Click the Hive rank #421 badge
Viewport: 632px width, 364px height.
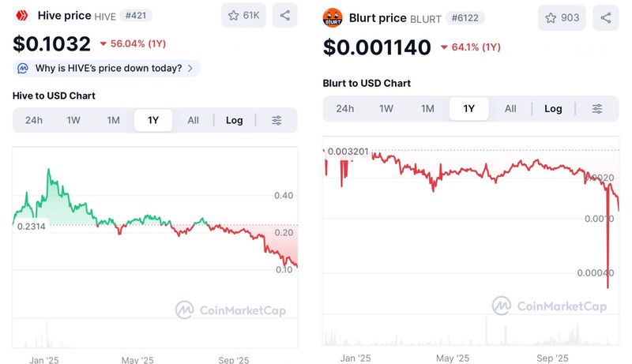[139, 15]
